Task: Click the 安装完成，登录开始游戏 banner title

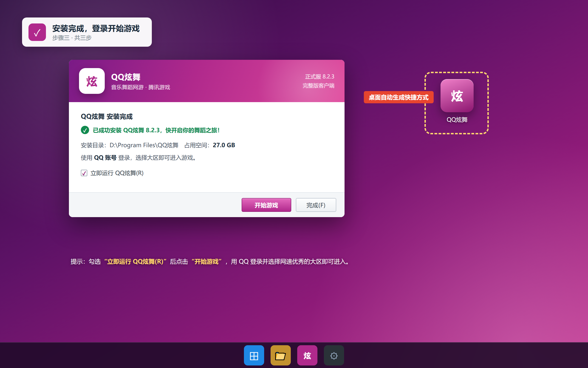Action: tap(96, 29)
